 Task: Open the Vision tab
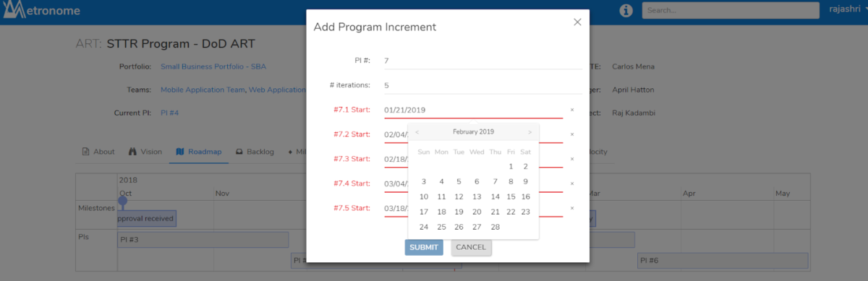[x=145, y=152]
